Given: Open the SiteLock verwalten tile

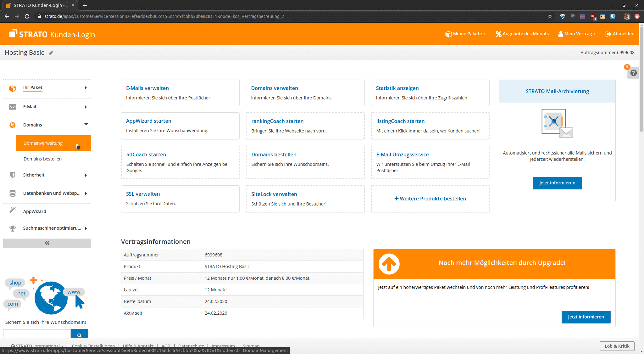Looking at the screenshot, I should click(305, 199).
